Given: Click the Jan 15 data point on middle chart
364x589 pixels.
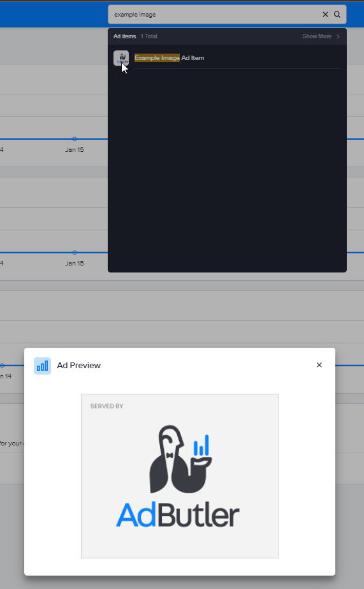Looking at the screenshot, I should point(75,253).
